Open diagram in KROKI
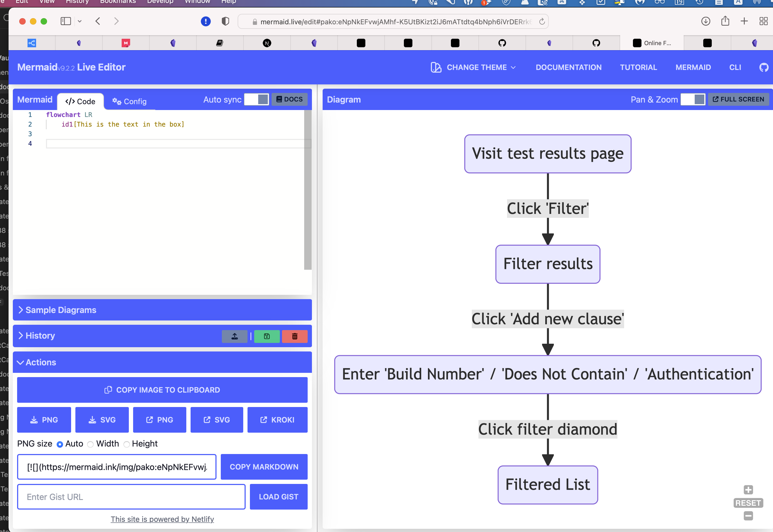Viewport: 773px width, 532px height. tap(277, 420)
